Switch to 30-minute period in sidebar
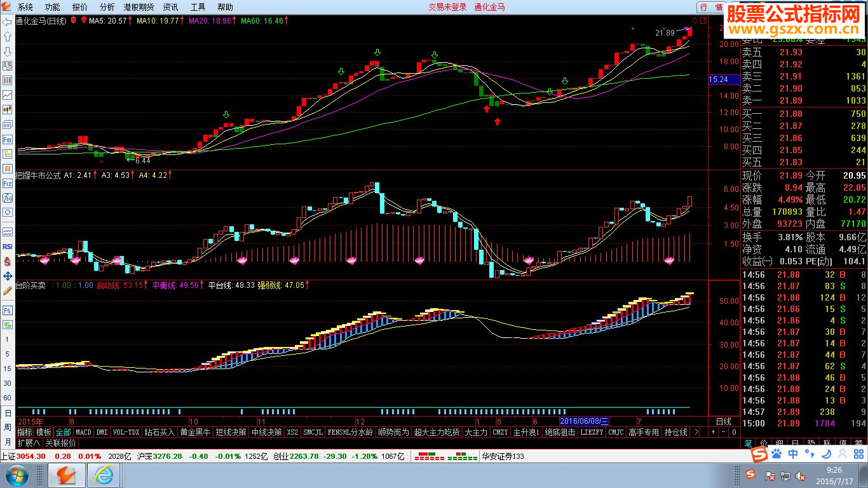 pos(8,383)
